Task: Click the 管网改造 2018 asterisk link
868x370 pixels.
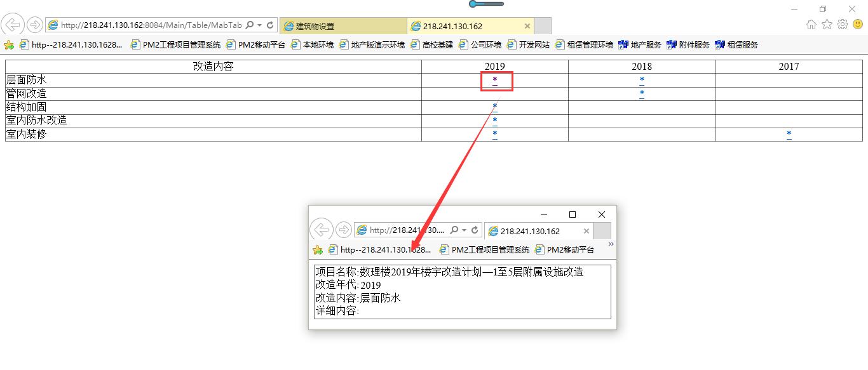Action: (642, 94)
